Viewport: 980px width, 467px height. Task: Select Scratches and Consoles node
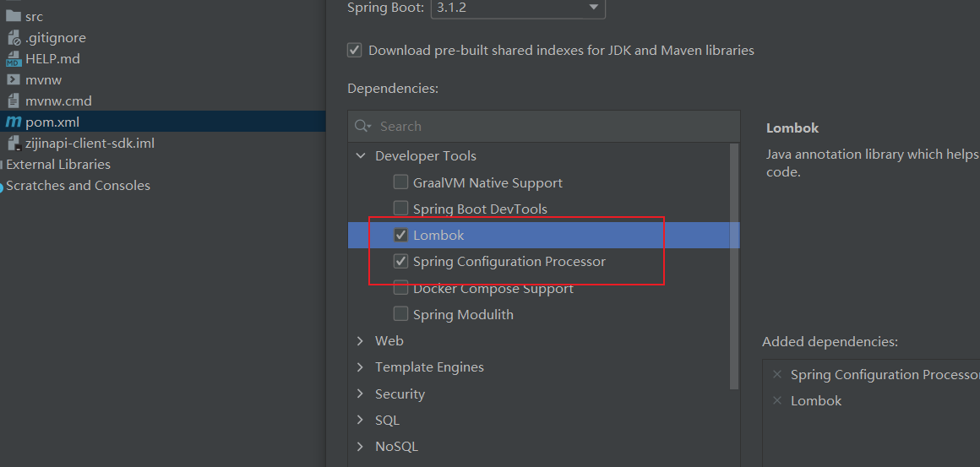78,186
